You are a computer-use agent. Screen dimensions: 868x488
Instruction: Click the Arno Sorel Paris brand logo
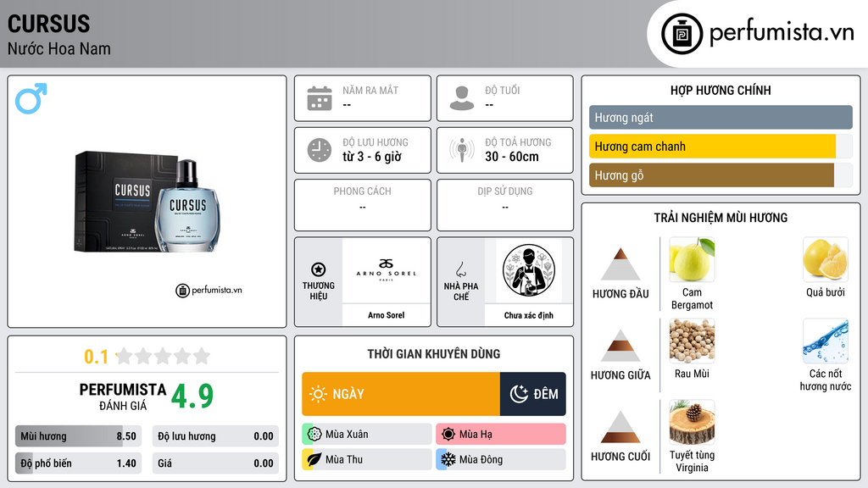(387, 269)
